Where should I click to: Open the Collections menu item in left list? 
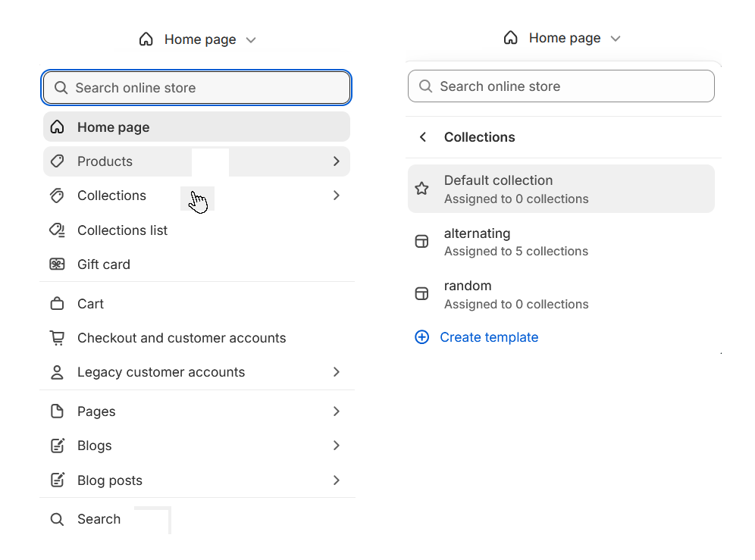(196, 196)
